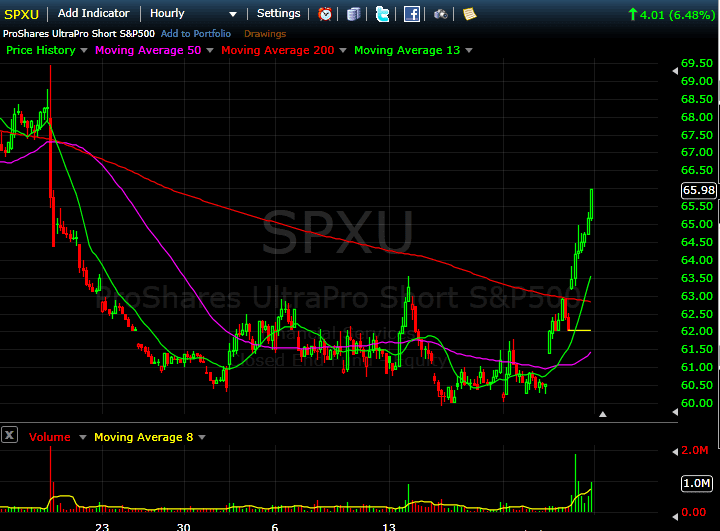Open the Volume indicator dropdown arrow
720x531 pixels.
tap(80, 437)
